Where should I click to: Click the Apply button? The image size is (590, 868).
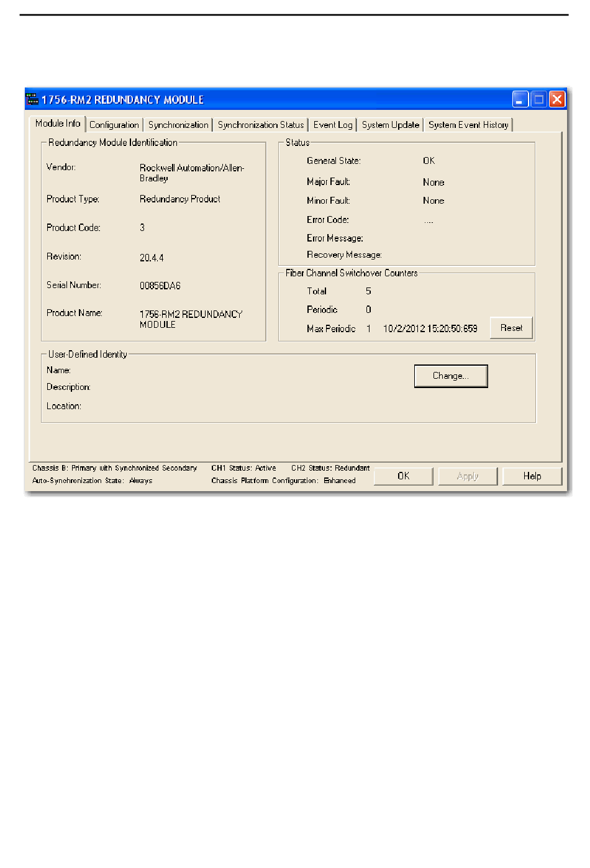[x=468, y=476]
